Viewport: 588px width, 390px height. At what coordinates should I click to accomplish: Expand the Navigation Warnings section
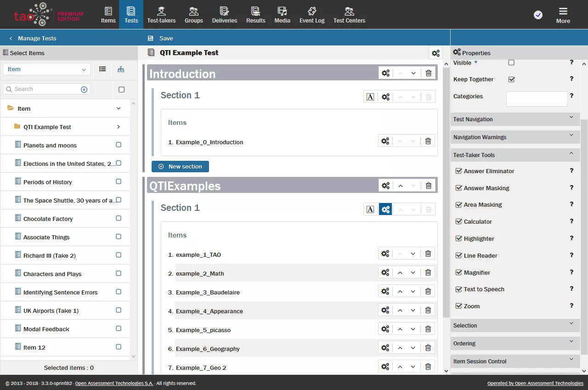(x=515, y=137)
